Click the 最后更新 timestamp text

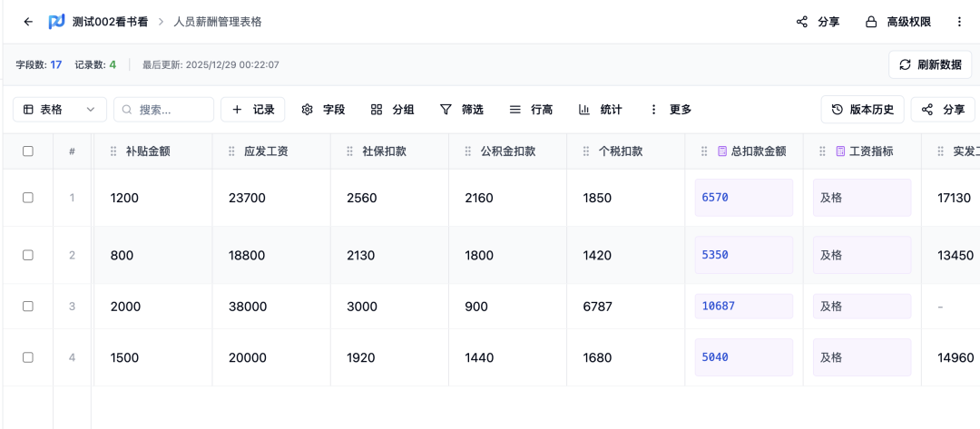[211, 64]
